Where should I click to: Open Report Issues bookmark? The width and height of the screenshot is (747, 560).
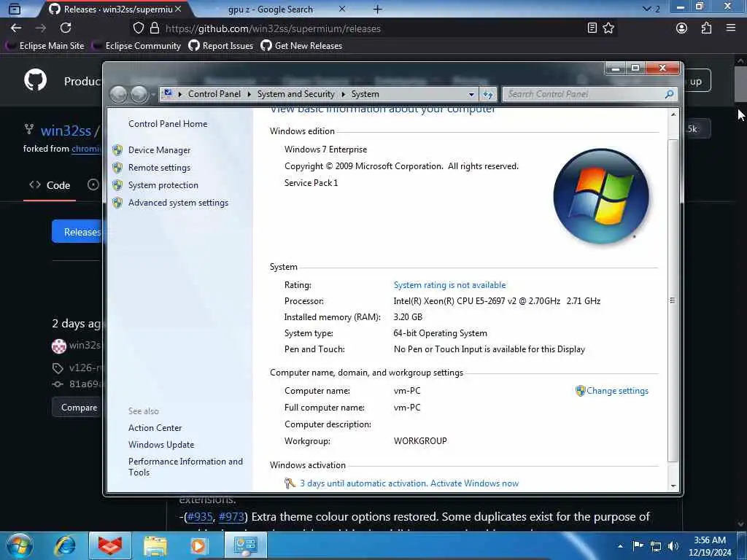pos(220,46)
